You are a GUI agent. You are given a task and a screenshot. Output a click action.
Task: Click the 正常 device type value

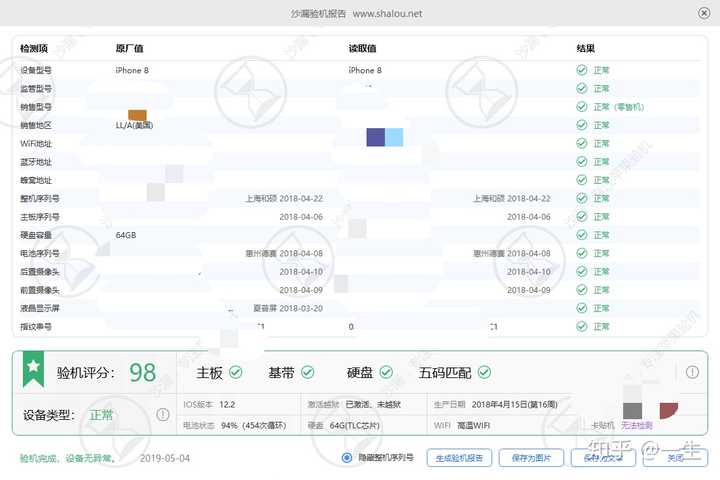tap(101, 415)
